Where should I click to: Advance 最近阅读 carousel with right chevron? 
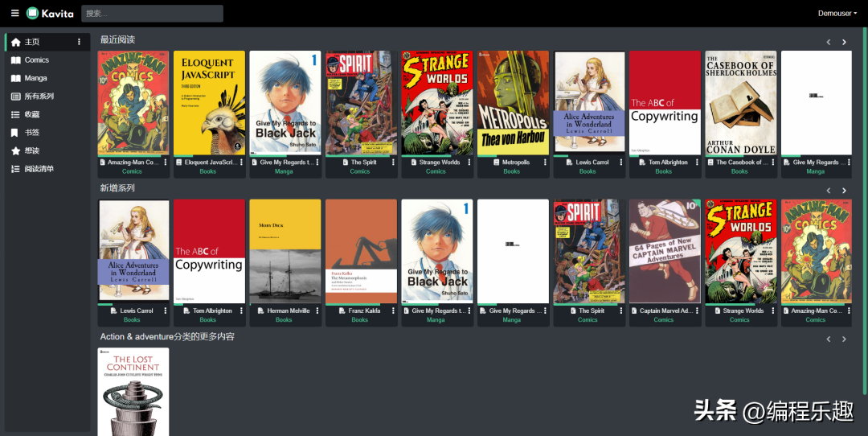click(x=844, y=42)
